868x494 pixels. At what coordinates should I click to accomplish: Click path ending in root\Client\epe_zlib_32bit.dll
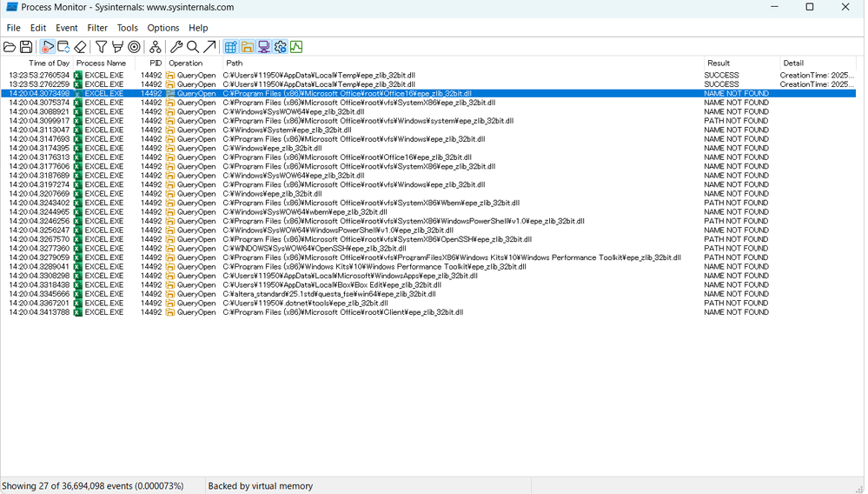pos(342,312)
